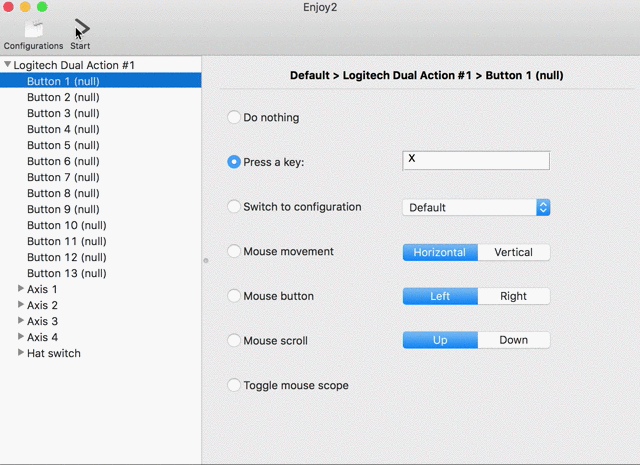Choose Switch to configuration radio option
640x465 pixels.
(x=233, y=206)
